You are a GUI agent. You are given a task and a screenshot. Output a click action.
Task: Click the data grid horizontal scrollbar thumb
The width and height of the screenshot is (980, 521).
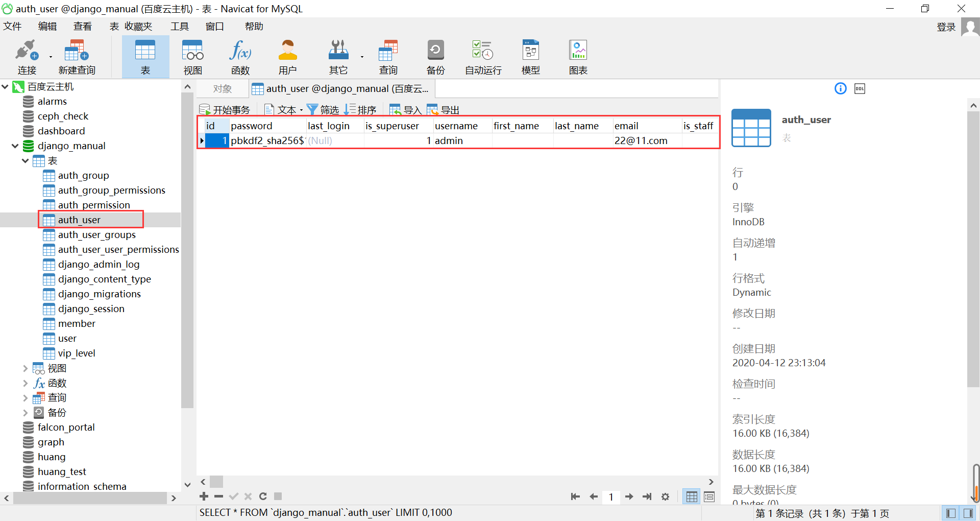(216, 482)
